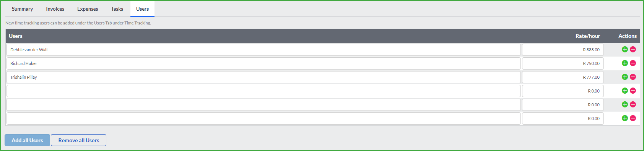The image size is (644, 151).
Task: Click red minus icon in second empty row
Action: pos(633,104)
